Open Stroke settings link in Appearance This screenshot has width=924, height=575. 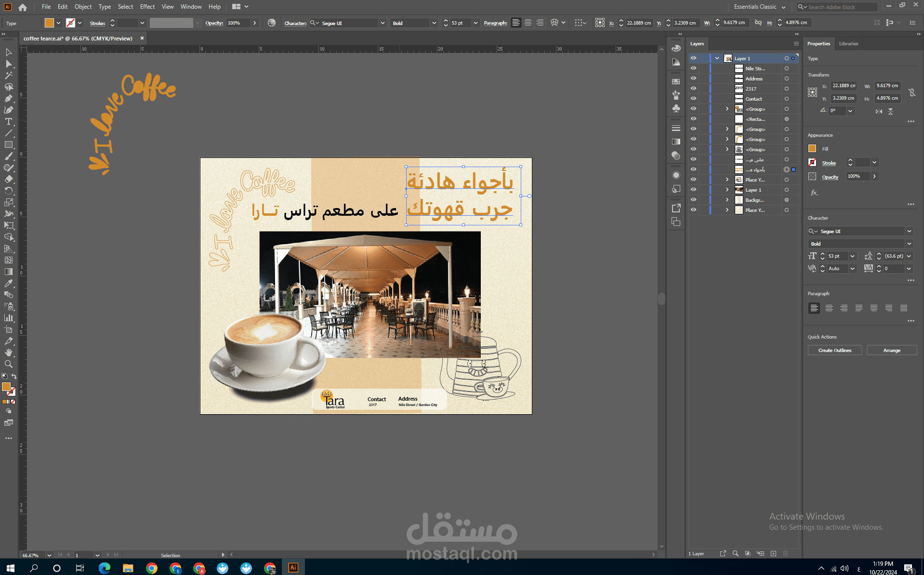coord(829,163)
